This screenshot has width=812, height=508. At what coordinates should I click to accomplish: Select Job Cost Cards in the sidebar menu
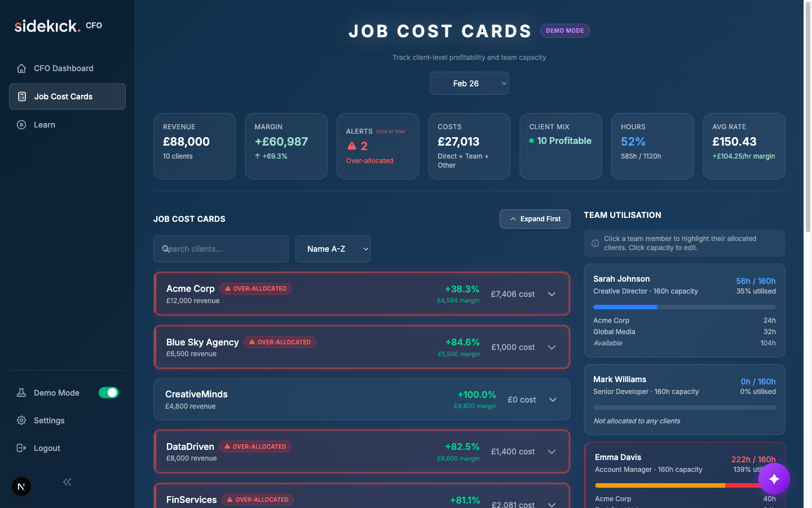point(67,96)
